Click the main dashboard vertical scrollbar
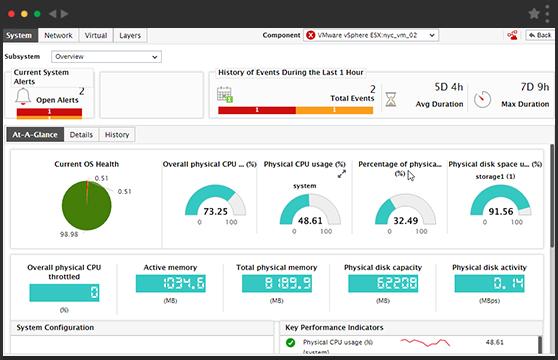The image size is (558, 360). [552, 196]
